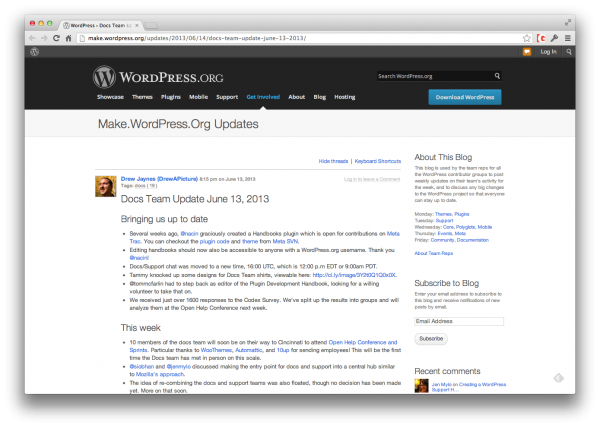Click the Make.WordPress.Org Updates heading
The height and width of the screenshot is (428, 600).
[178, 124]
